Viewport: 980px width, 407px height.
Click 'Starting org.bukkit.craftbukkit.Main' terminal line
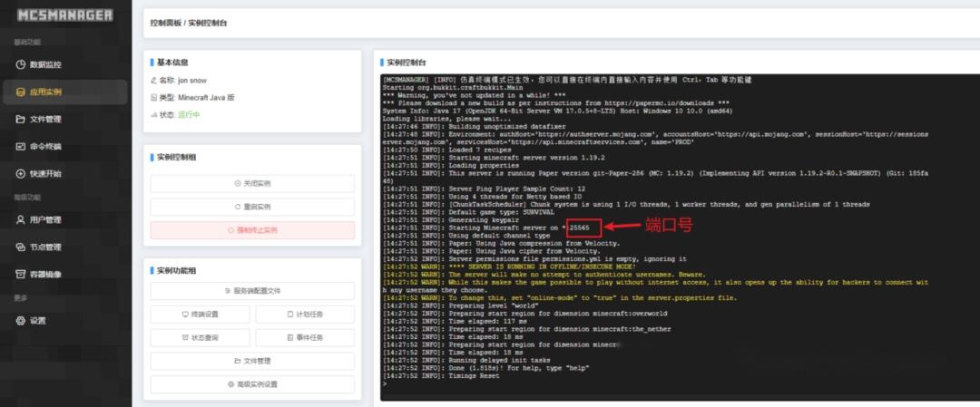pyautogui.click(x=453, y=87)
